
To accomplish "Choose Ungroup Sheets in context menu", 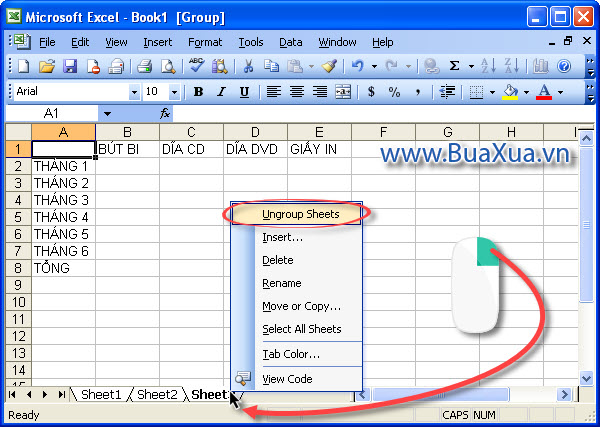I will click(296, 214).
